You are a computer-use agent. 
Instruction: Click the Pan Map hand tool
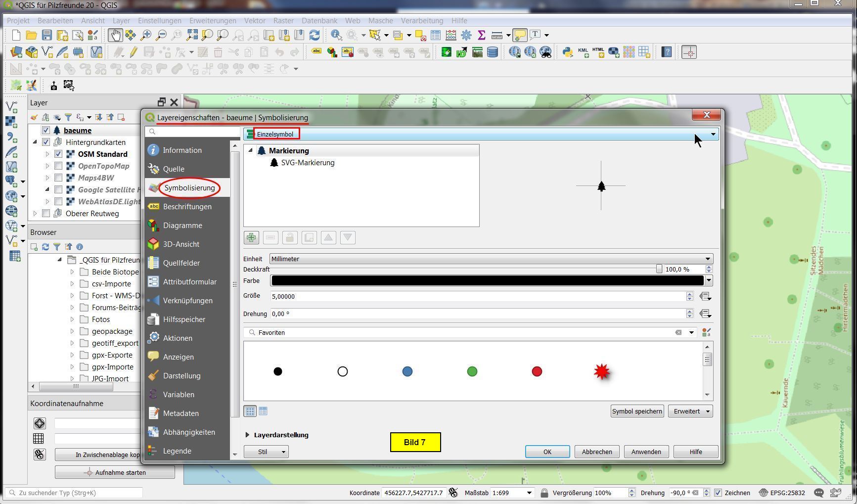coord(115,35)
